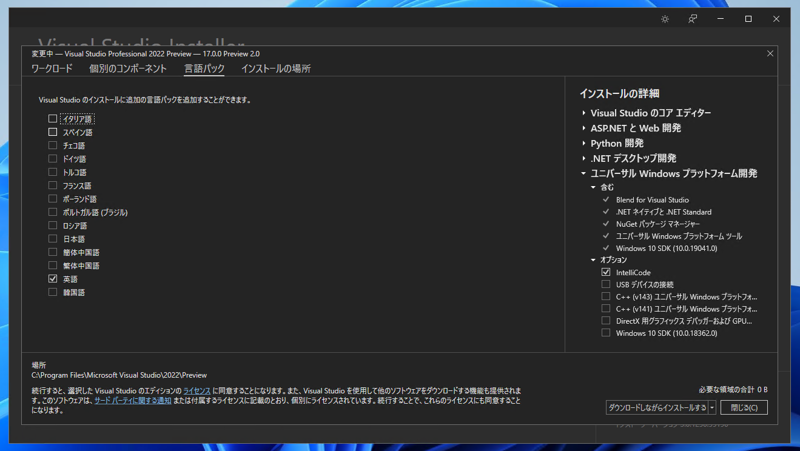Click the インストールの詳細 heading
This screenshot has width=800, height=451.
point(619,94)
